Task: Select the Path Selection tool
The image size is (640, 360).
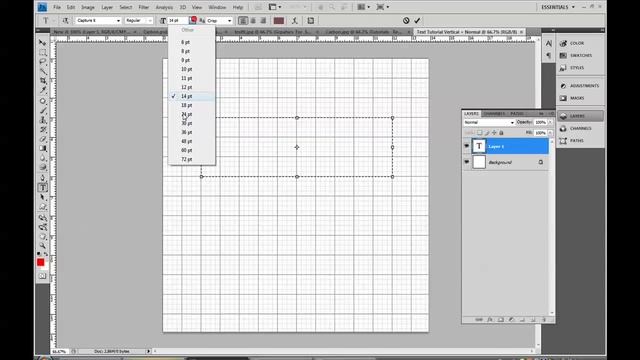Action: click(x=42, y=197)
